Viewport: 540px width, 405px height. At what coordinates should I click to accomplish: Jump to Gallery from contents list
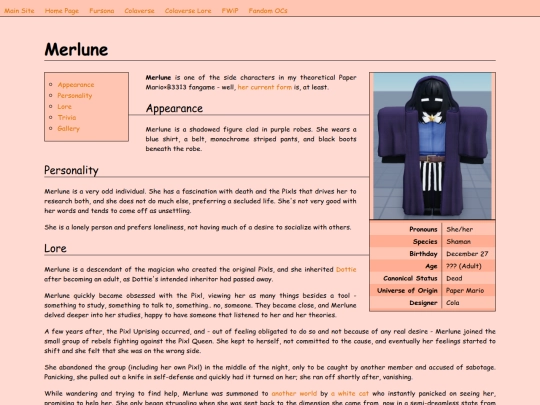pos(69,128)
